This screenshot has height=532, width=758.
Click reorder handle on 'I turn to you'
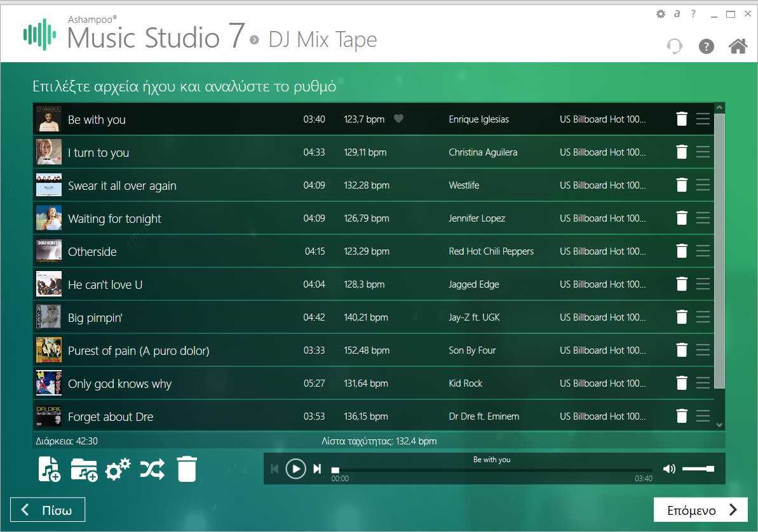703,152
